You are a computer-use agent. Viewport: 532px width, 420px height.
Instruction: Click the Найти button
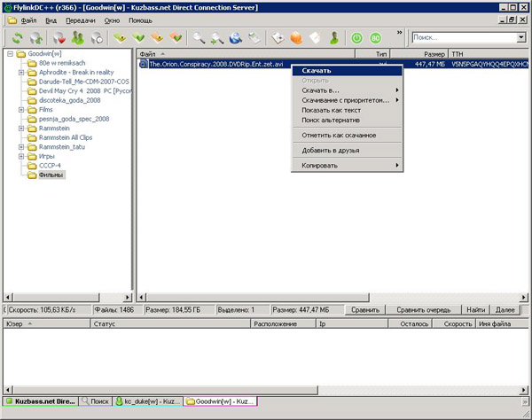pyautogui.click(x=475, y=310)
